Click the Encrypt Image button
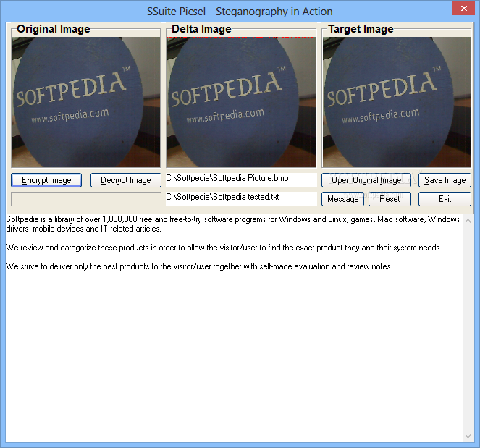The image size is (480, 448). [x=46, y=180]
